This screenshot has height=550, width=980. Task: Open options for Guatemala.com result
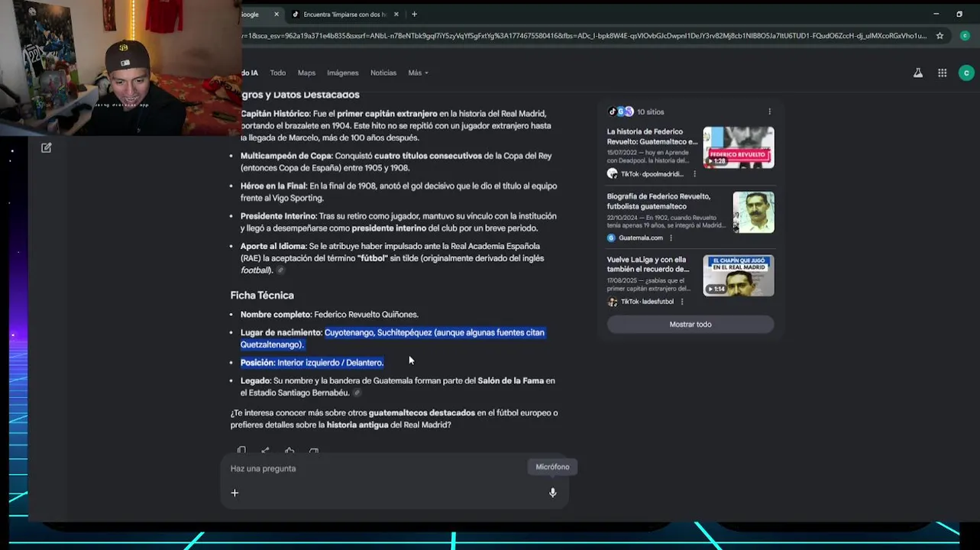(x=671, y=238)
